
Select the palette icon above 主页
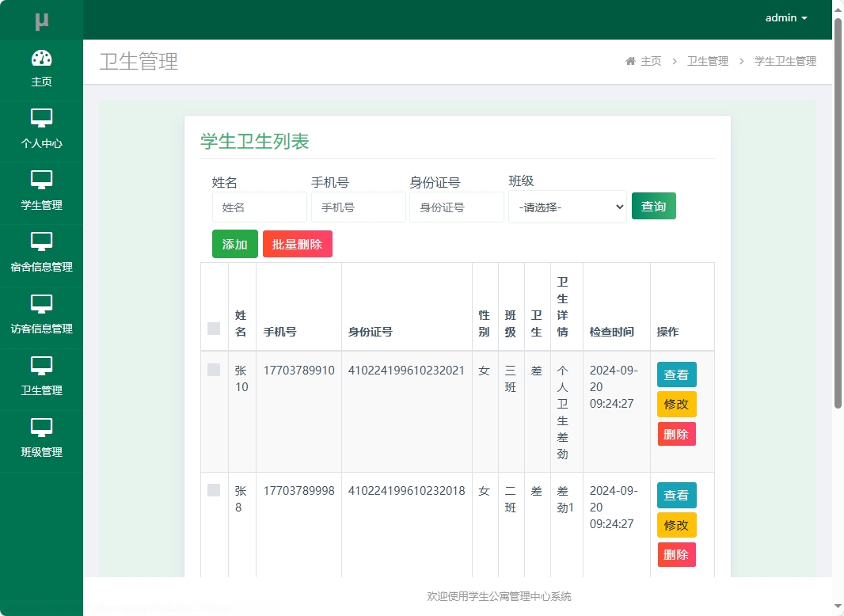[x=42, y=59]
